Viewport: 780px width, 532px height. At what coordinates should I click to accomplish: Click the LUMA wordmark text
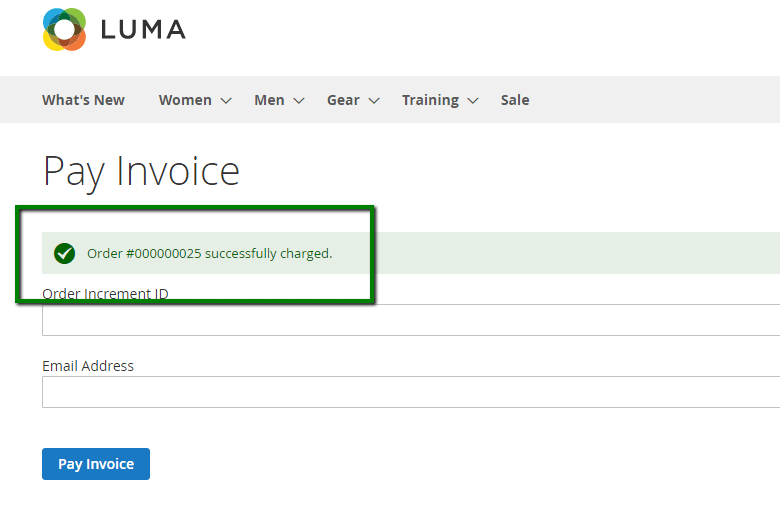point(143,29)
